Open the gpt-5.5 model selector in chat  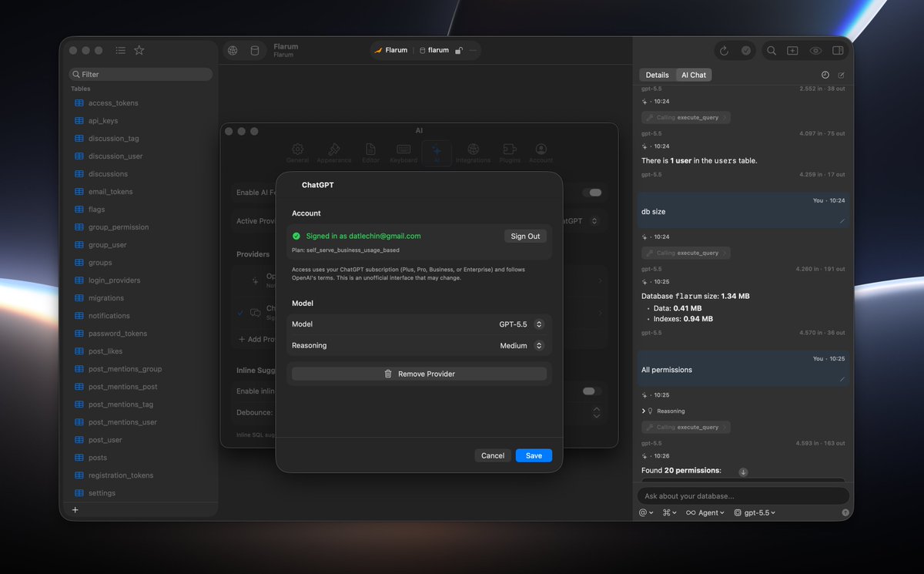755,512
